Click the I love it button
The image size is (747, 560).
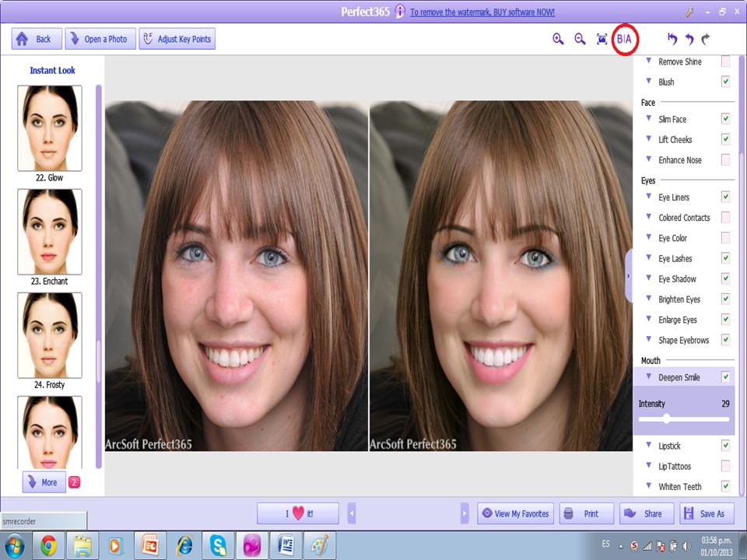click(x=298, y=513)
